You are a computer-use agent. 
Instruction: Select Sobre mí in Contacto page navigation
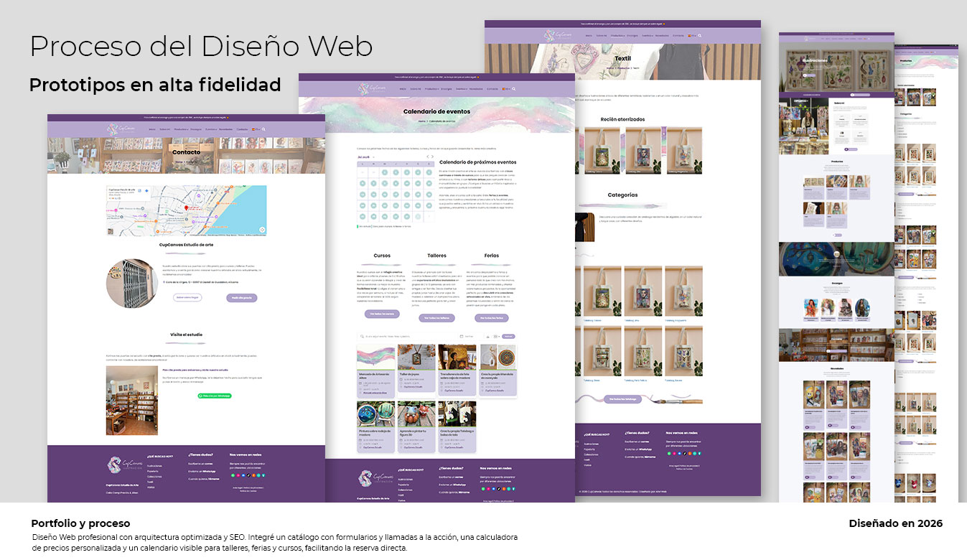165,129
